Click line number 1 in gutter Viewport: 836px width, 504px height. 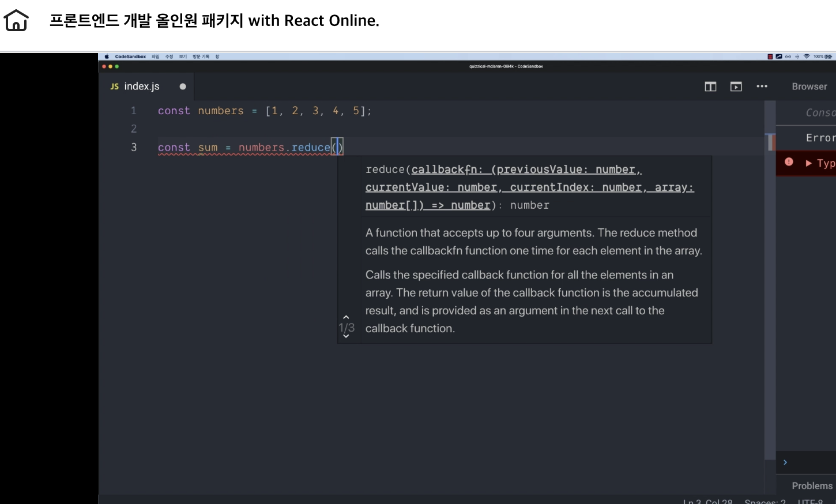[x=134, y=111]
